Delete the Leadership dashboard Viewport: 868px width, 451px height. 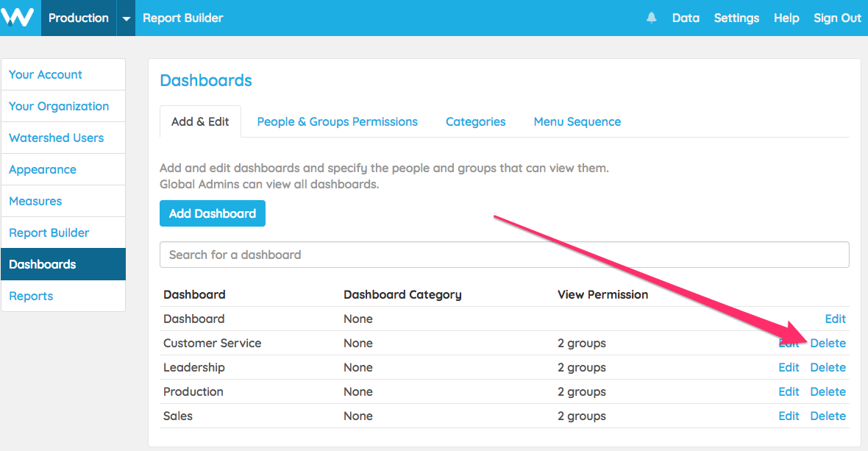click(828, 367)
